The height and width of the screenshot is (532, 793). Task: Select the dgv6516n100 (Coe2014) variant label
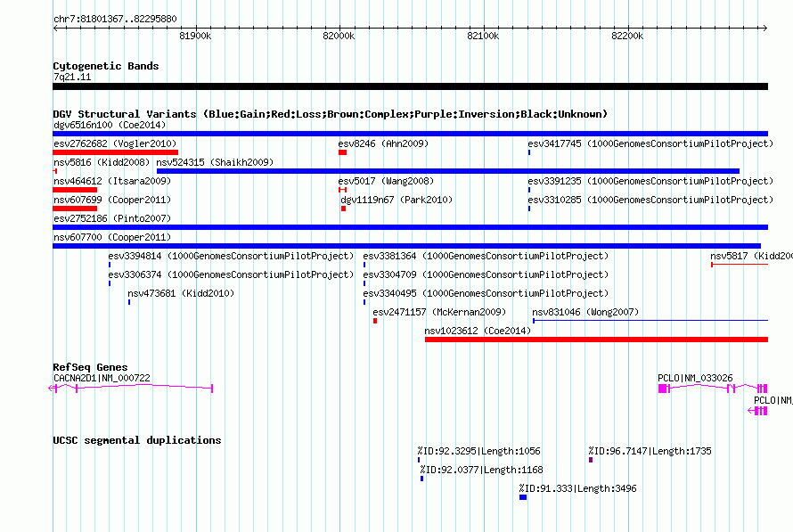pyautogui.click(x=110, y=125)
